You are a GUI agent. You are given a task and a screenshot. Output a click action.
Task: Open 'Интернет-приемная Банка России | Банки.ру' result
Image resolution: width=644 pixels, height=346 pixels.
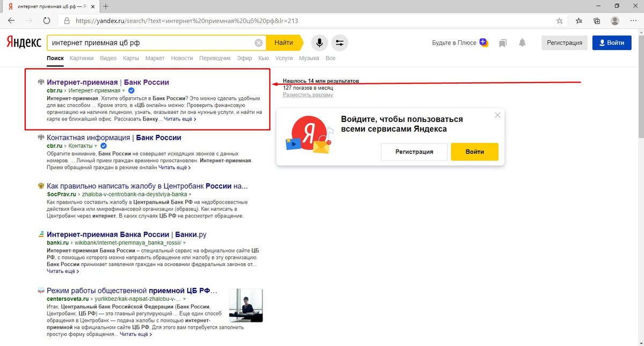coord(127,235)
